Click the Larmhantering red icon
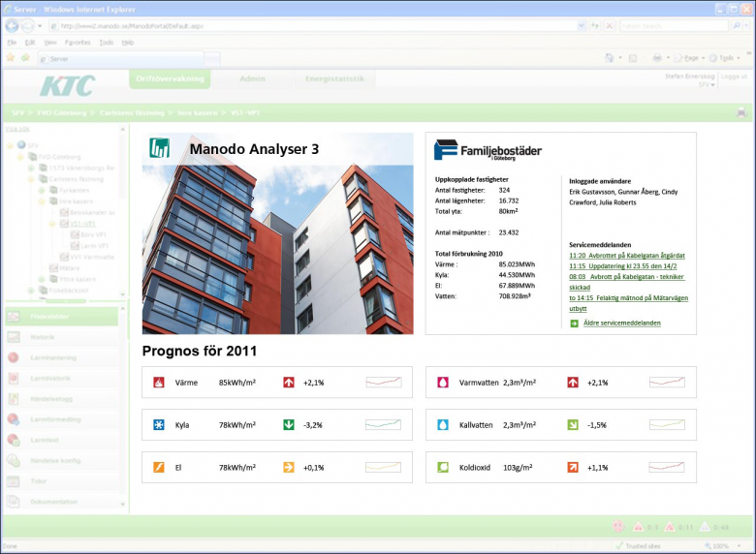This screenshot has height=554, width=756. (x=14, y=357)
